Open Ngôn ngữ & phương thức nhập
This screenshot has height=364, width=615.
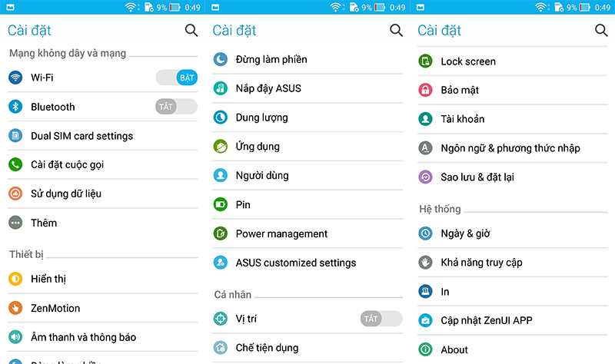pos(510,148)
